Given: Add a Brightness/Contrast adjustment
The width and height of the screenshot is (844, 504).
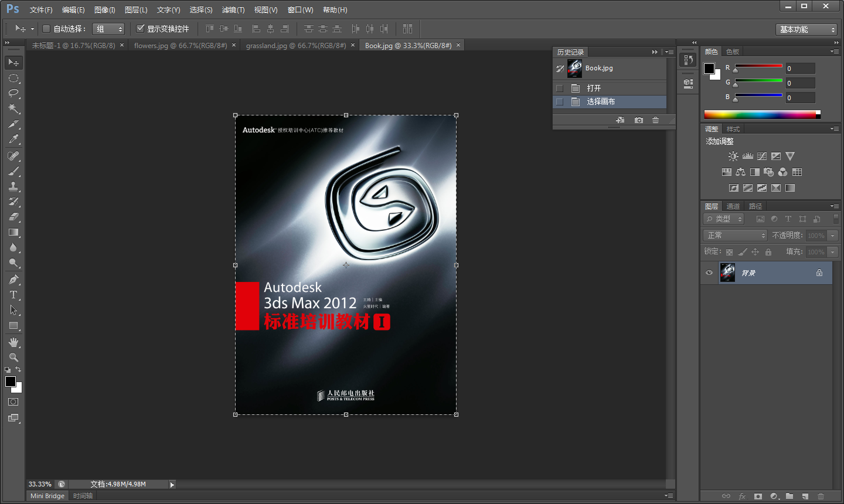Looking at the screenshot, I should pyautogui.click(x=733, y=156).
